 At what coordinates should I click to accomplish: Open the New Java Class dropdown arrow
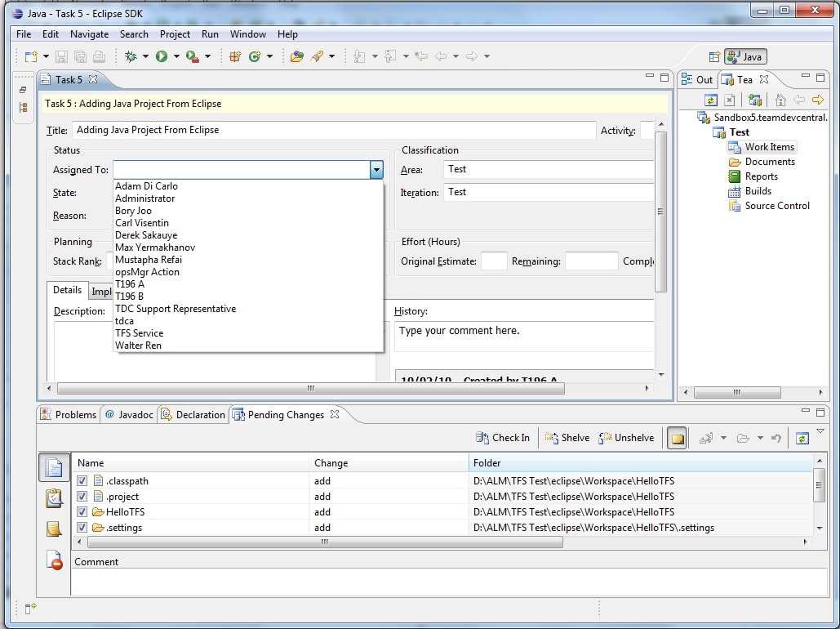(269, 56)
